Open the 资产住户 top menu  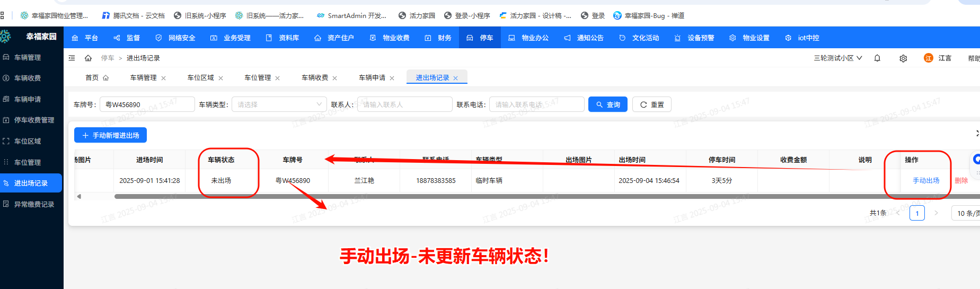[x=334, y=38]
